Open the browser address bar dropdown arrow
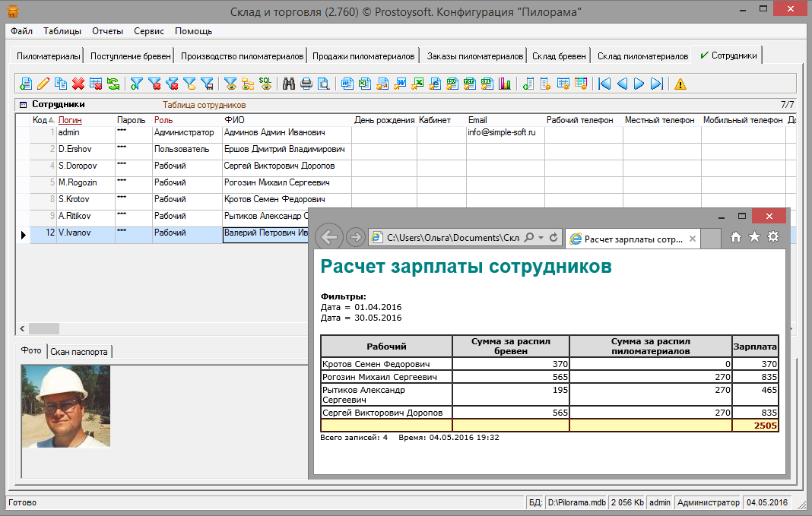812x516 pixels. (x=540, y=238)
